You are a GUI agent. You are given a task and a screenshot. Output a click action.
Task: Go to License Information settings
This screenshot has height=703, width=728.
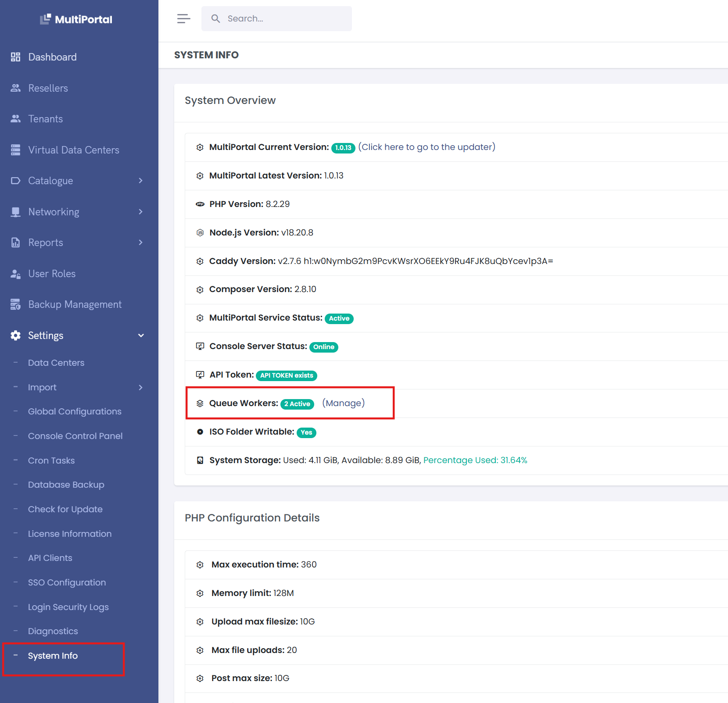pyautogui.click(x=69, y=533)
